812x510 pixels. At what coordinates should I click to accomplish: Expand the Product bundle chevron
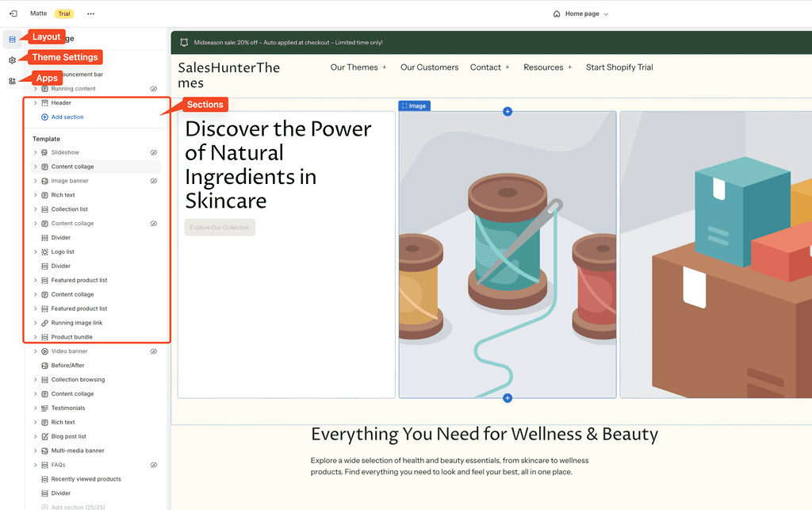35,337
